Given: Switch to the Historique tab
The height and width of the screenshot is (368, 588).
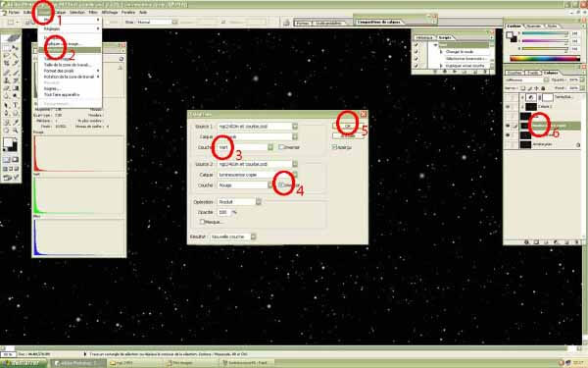Looking at the screenshot, I should 424,37.
